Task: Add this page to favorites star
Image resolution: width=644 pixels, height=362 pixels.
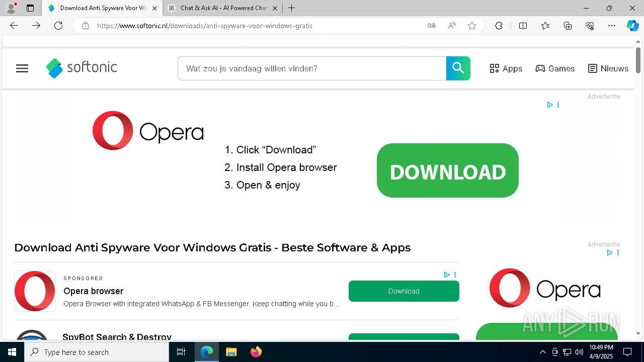Action: [472, 26]
